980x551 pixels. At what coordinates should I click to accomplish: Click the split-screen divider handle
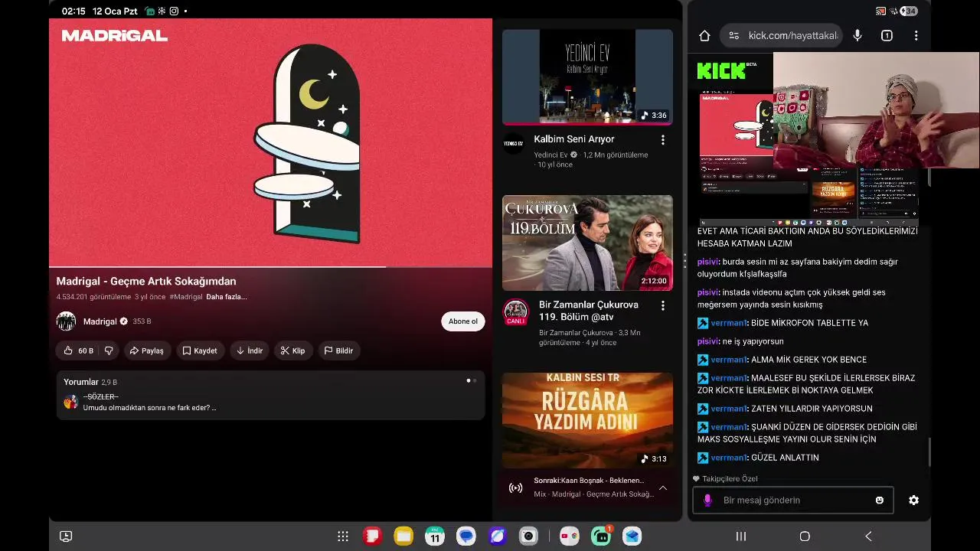coord(684,261)
